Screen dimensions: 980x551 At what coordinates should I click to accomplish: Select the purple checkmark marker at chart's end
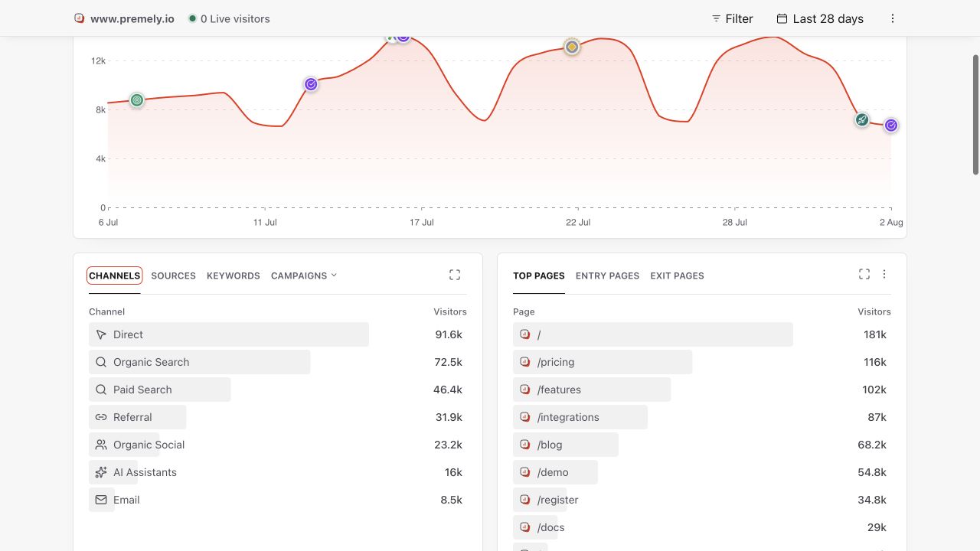point(891,126)
